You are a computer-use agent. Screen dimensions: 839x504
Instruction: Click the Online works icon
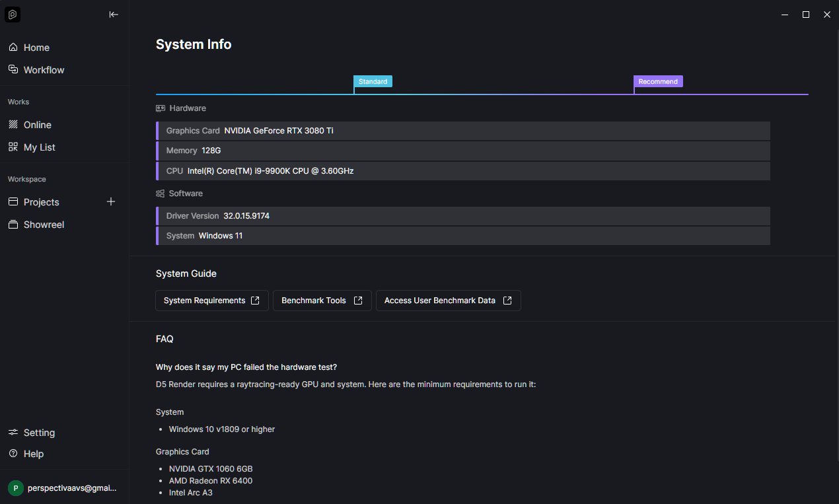pos(13,125)
